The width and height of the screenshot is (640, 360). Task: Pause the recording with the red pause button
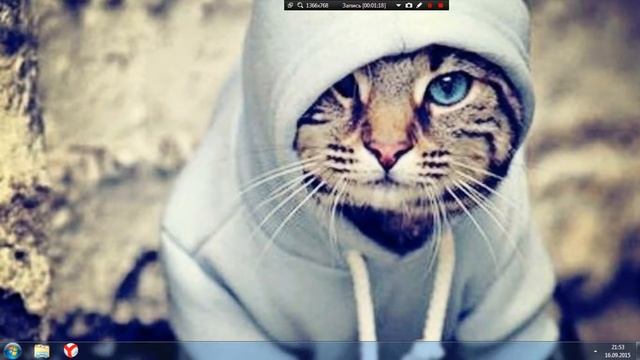pos(430,5)
